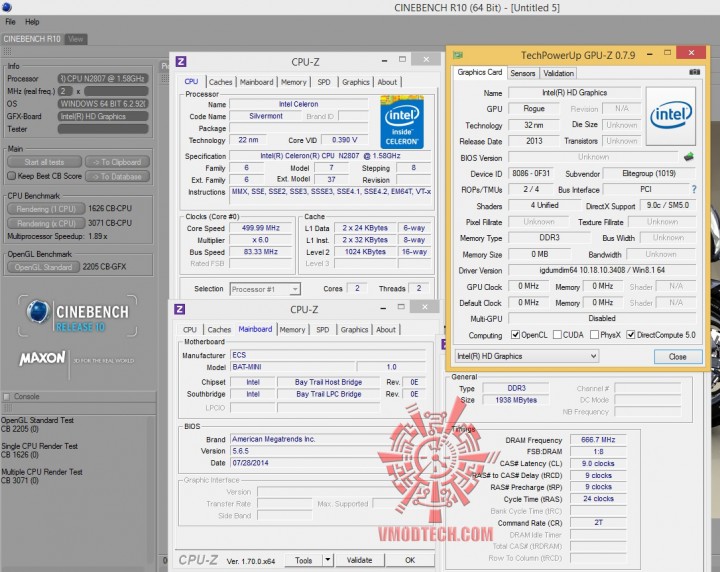
Task: Click the Tester input field in Cinebench
Action: [103, 129]
